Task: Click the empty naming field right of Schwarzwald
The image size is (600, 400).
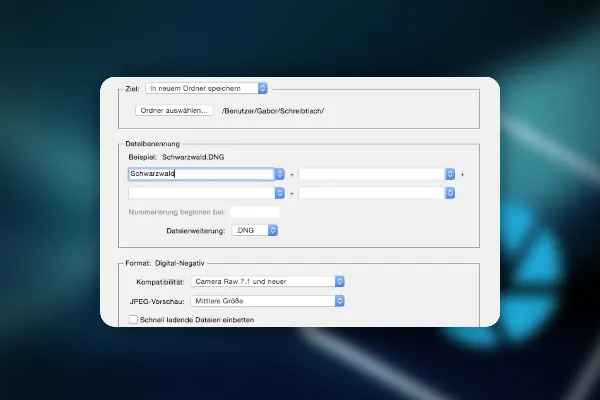Action: click(372, 174)
